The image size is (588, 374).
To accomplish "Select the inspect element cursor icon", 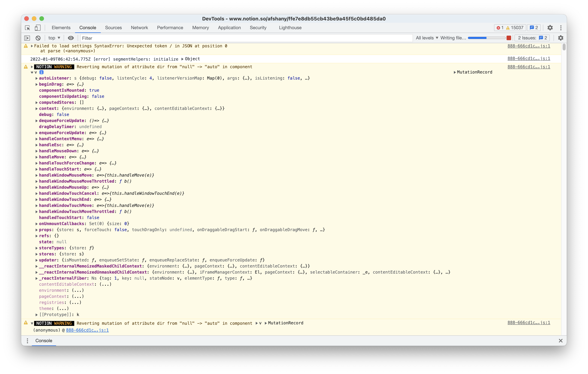I will (x=27, y=28).
